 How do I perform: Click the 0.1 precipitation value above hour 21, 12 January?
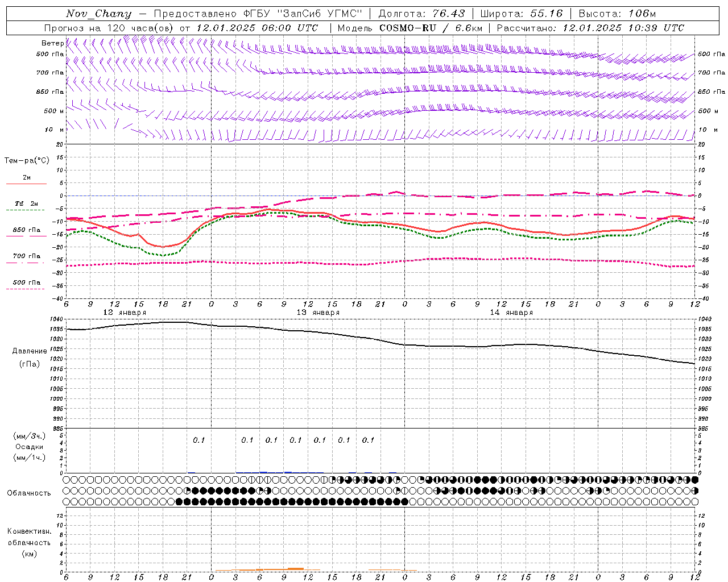(x=198, y=440)
